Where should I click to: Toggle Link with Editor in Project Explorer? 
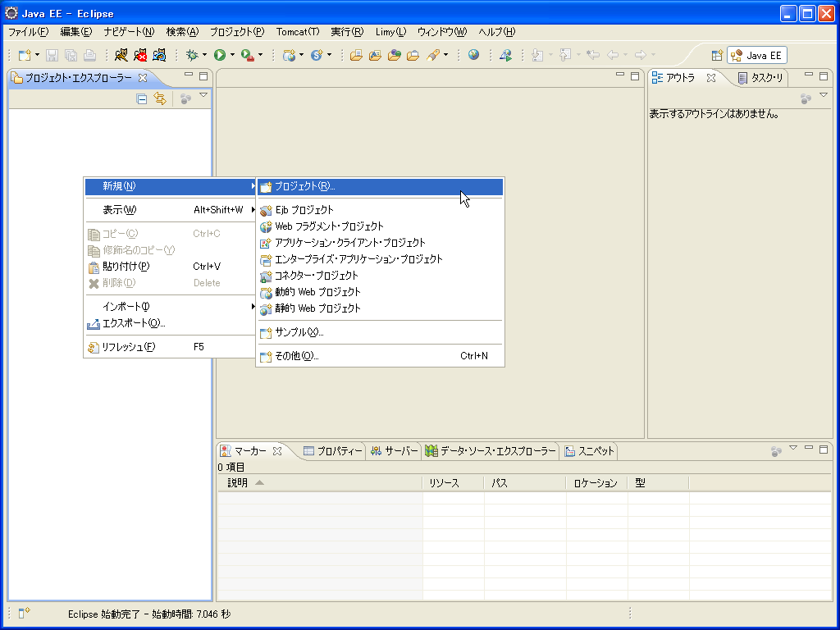click(x=160, y=98)
